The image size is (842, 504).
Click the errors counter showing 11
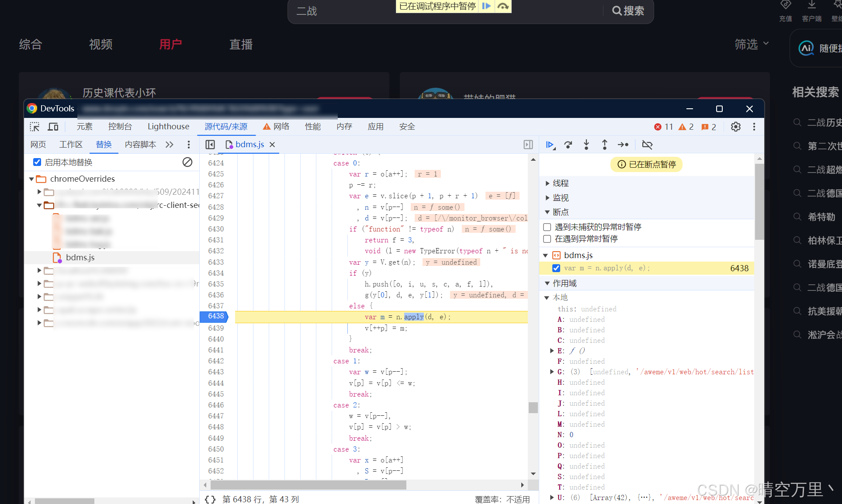pos(663,127)
